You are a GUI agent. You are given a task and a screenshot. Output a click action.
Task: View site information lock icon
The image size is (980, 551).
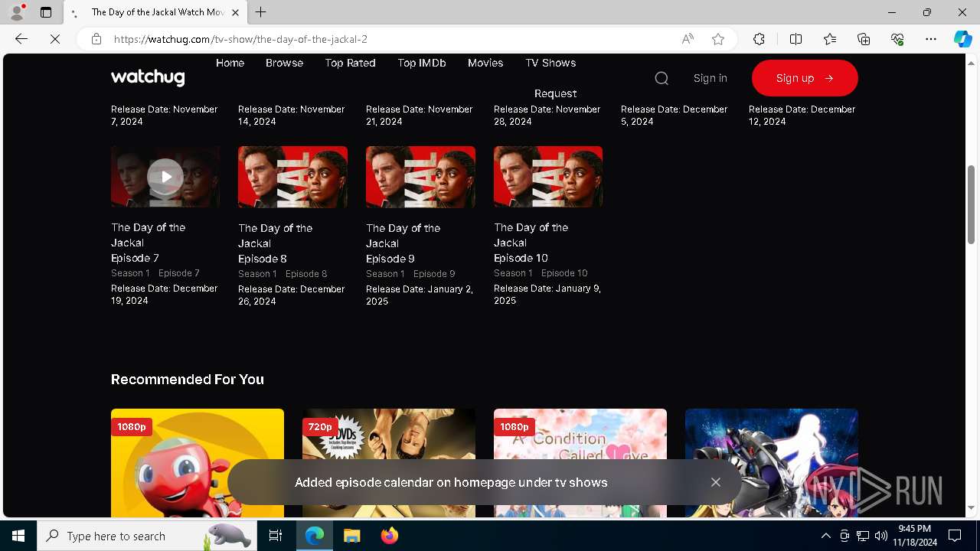point(96,39)
